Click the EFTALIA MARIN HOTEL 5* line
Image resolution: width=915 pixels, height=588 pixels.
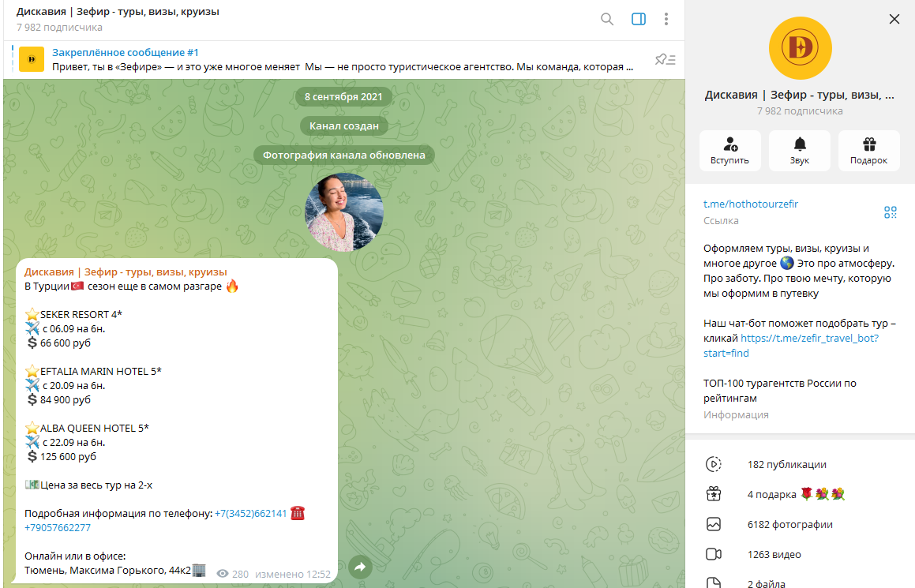coord(93,371)
